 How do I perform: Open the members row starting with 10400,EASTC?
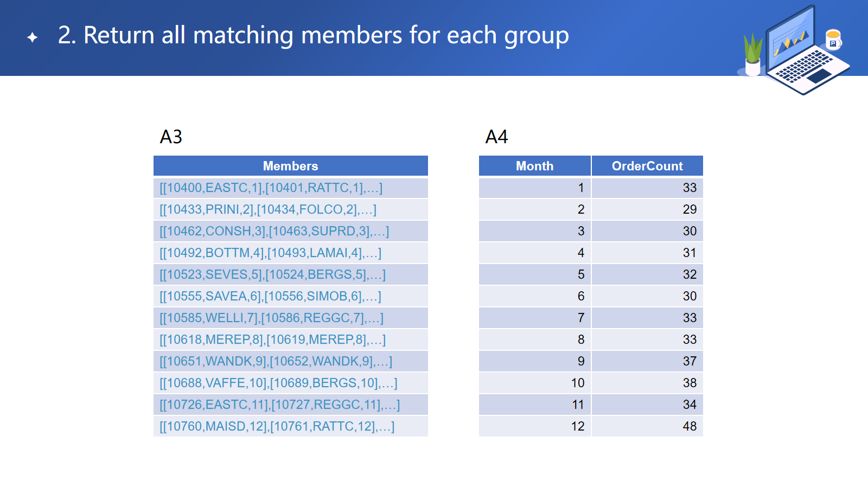[271, 188]
